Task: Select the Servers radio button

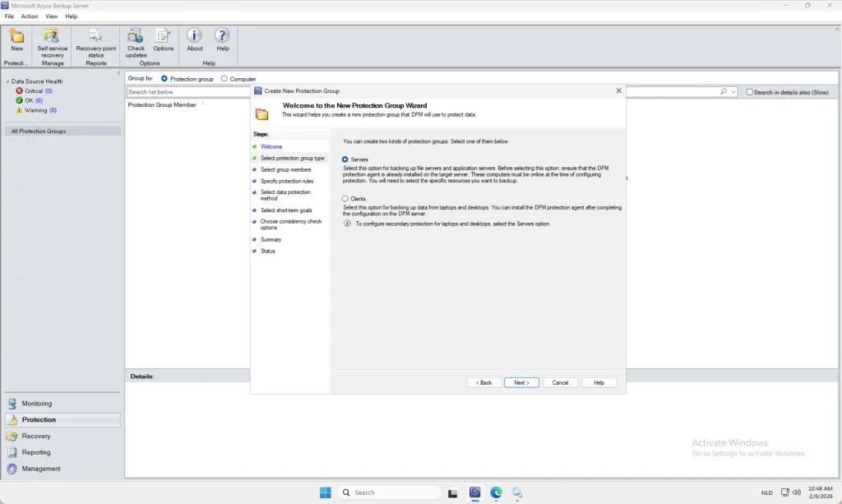Action: tap(345, 160)
